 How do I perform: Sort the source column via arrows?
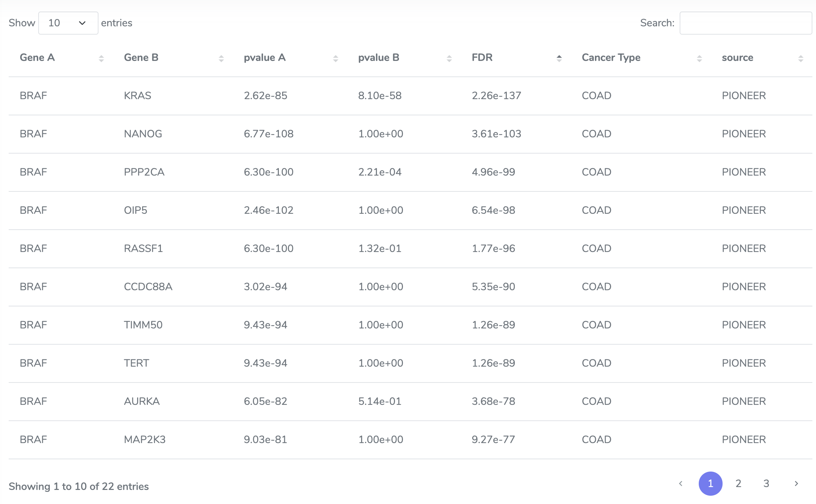coord(800,58)
